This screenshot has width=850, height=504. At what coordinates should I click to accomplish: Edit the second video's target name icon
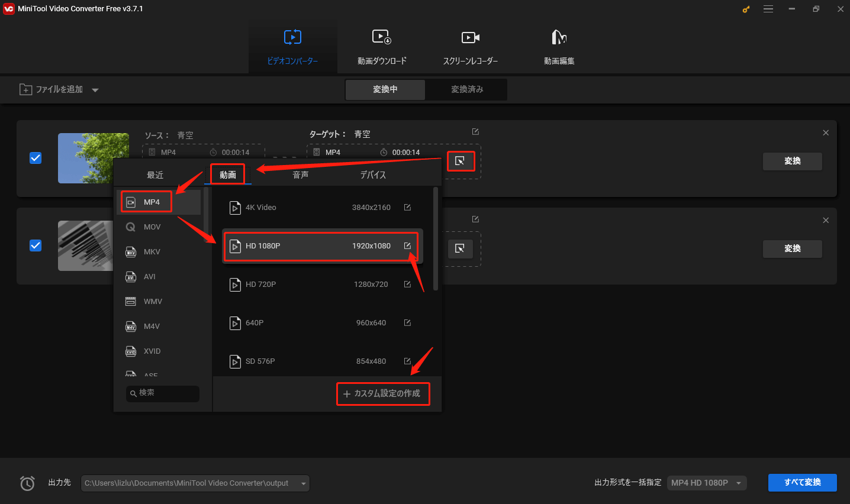point(475,219)
